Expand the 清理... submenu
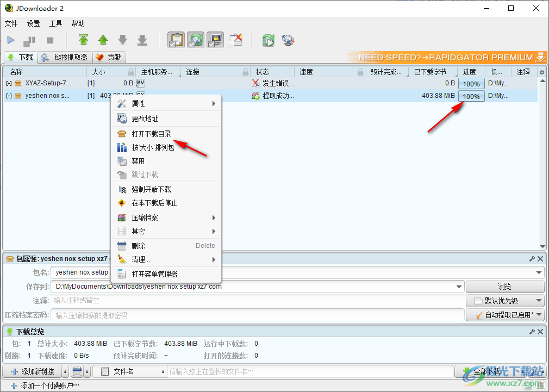The height and width of the screenshot is (392, 549). (166, 259)
